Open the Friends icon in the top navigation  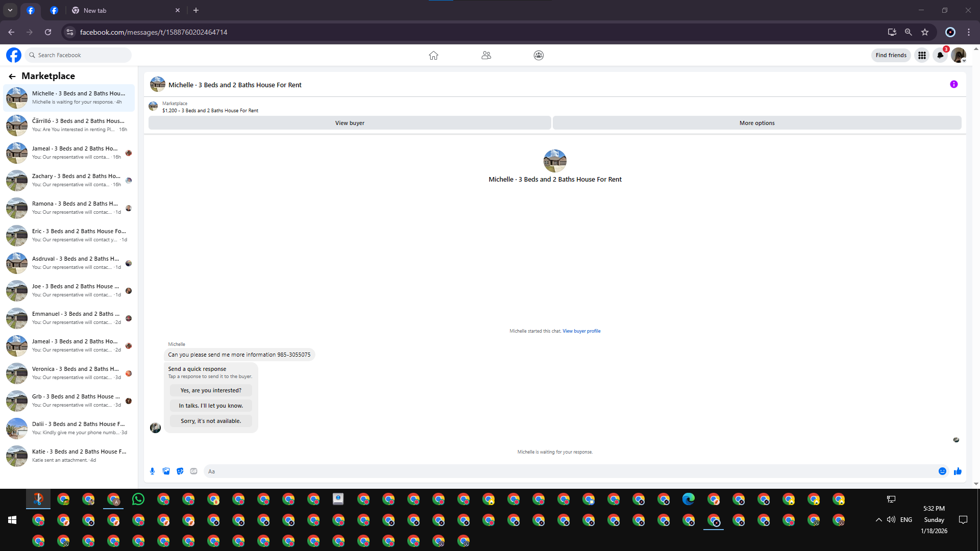486,55
